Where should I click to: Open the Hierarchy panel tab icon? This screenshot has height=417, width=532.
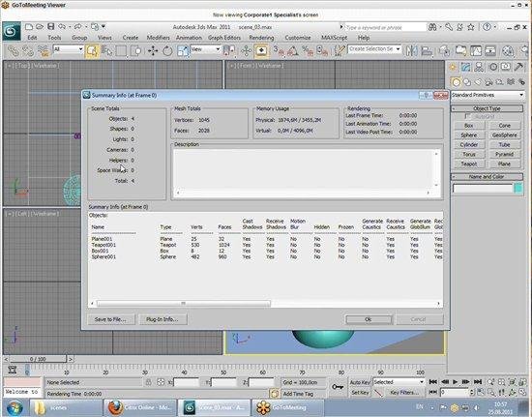(x=479, y=67)
